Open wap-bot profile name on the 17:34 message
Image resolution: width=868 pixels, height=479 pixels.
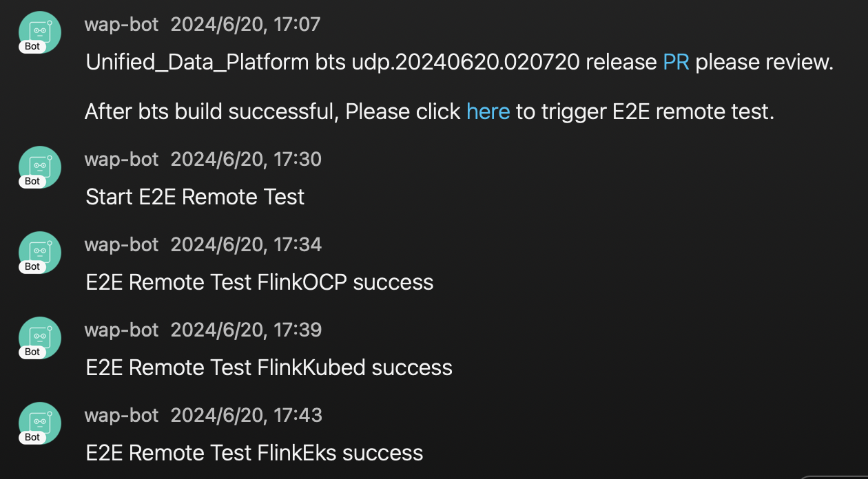[122, 245]
